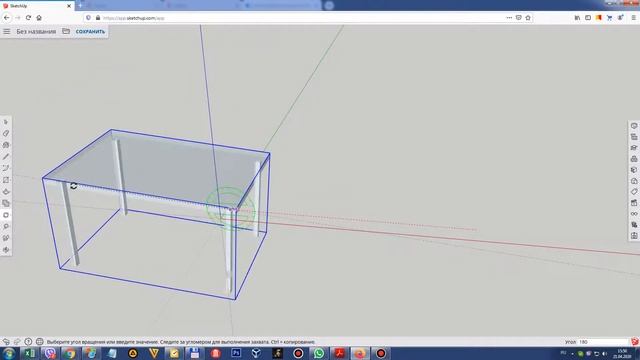Open the Components panel
Screen dimensions: 640x360
[634, 159]
